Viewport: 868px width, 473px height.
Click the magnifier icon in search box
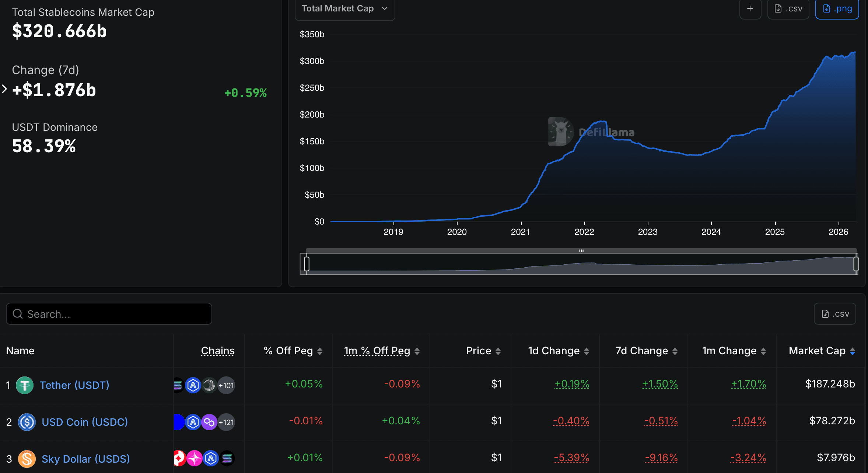pyautogui.click(x=18, y=314)
